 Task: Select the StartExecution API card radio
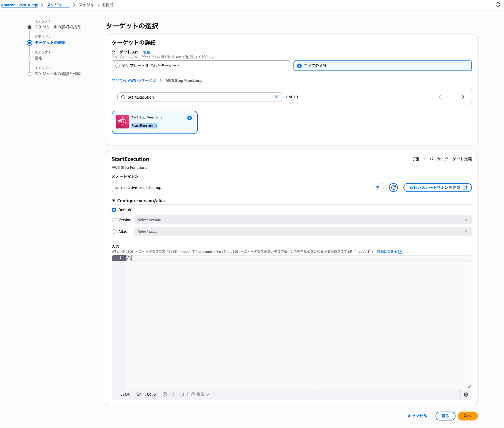[190, 118]
